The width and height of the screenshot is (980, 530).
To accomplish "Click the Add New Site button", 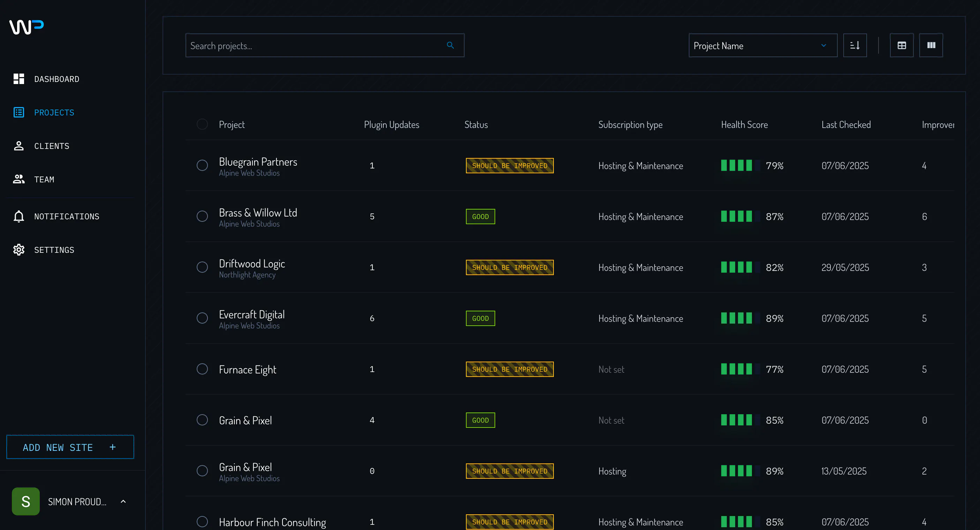I will point(70,447).
